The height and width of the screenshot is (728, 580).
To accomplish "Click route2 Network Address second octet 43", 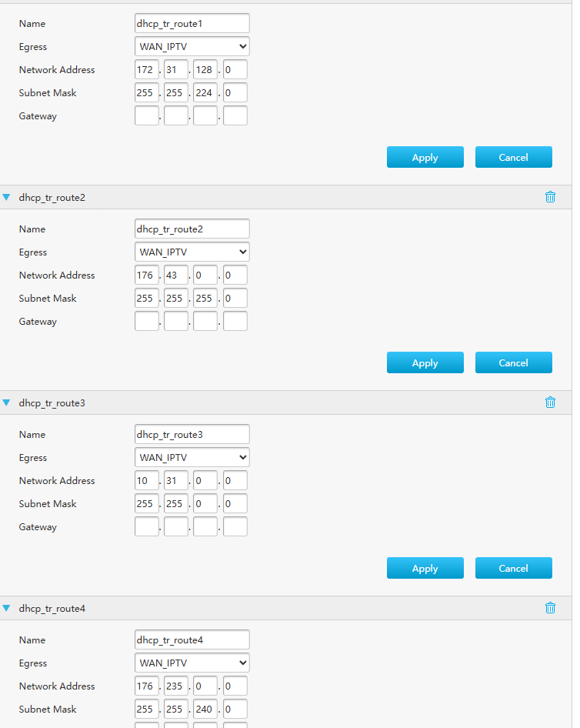I will (176, 275).
